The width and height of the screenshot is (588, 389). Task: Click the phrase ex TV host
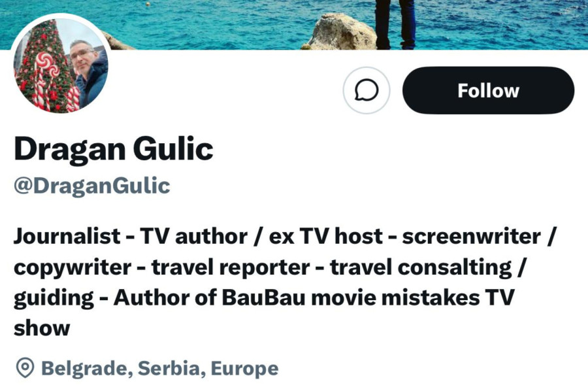point(326,236)
